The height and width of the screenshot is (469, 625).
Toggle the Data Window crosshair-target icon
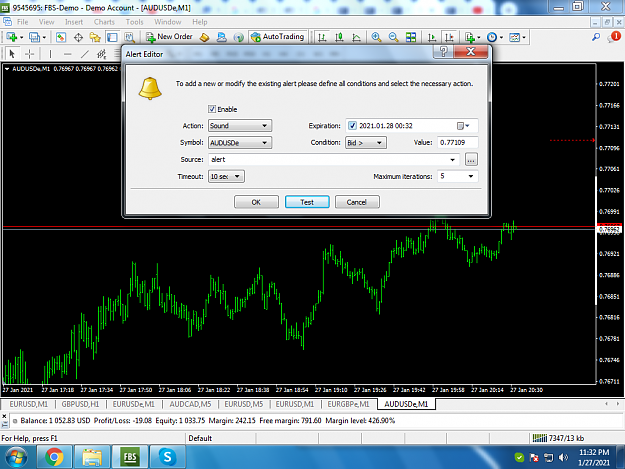pos(78,37)
